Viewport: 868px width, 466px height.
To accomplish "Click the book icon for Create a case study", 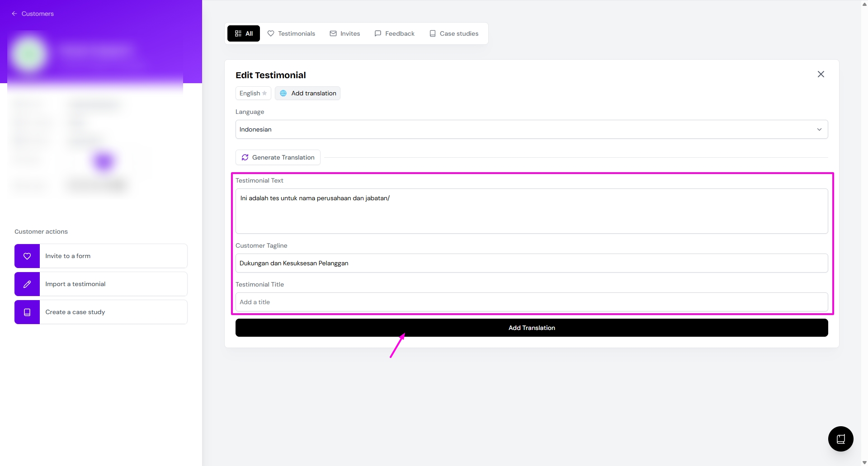I will coord(27,312).
